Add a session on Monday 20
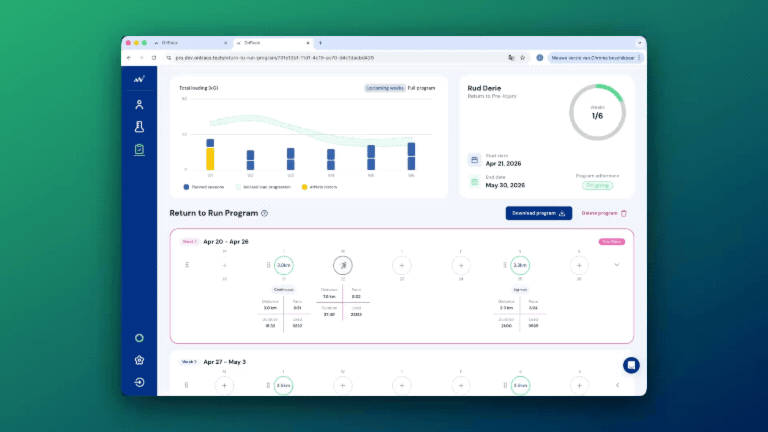Image resolution: width=768 pixels, height=432 pixels. (224, 265)
